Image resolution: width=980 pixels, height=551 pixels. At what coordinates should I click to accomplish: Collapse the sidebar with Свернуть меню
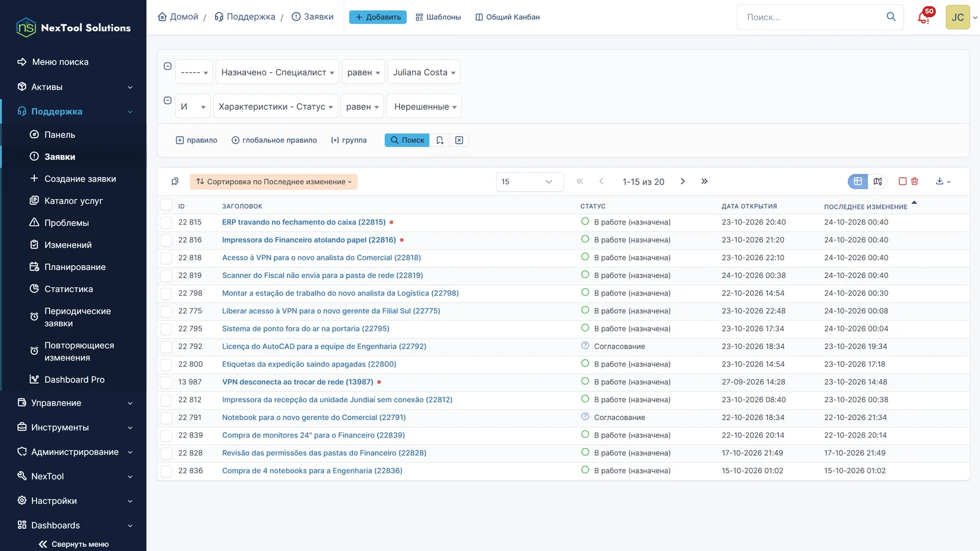click(x=73, y=544)
